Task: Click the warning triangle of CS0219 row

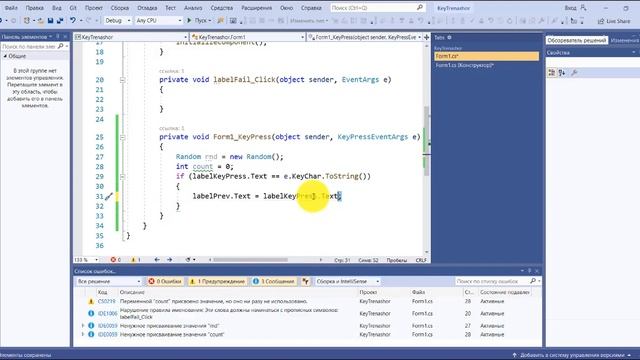Action: pos(91,301)
